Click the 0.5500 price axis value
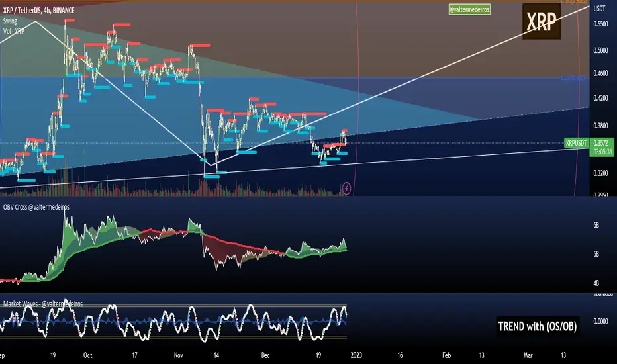Screen dimensions: 617x364 [x=600, y=24]
